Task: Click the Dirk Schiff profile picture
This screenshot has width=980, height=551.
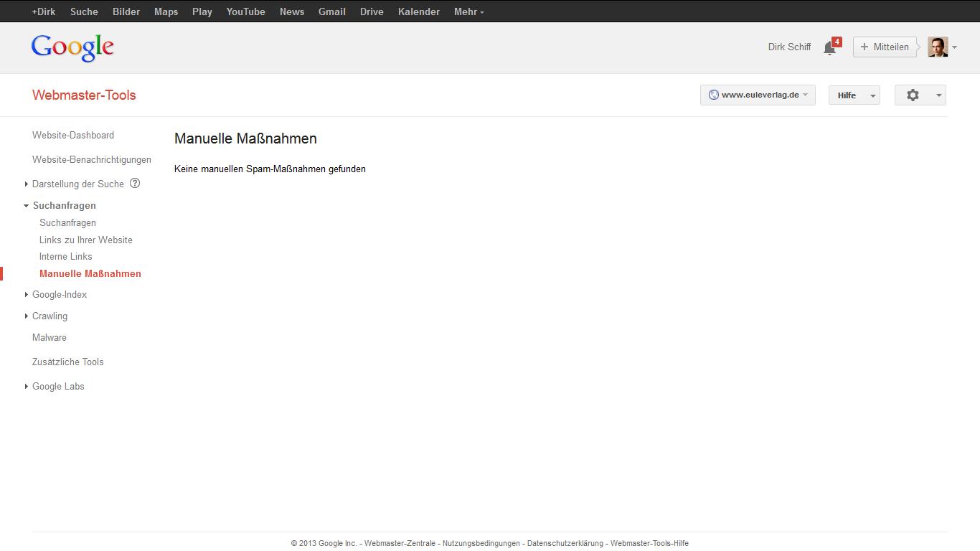Action: (x=938, y=47)
